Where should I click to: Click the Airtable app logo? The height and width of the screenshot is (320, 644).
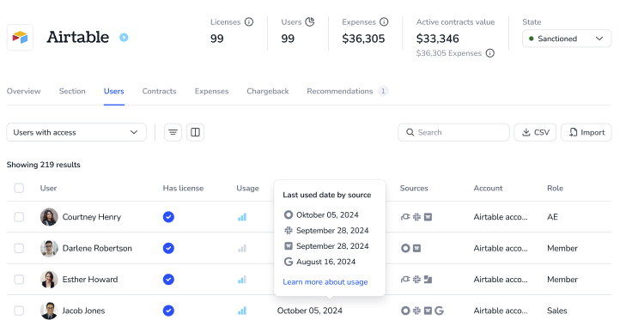[20, 38]
